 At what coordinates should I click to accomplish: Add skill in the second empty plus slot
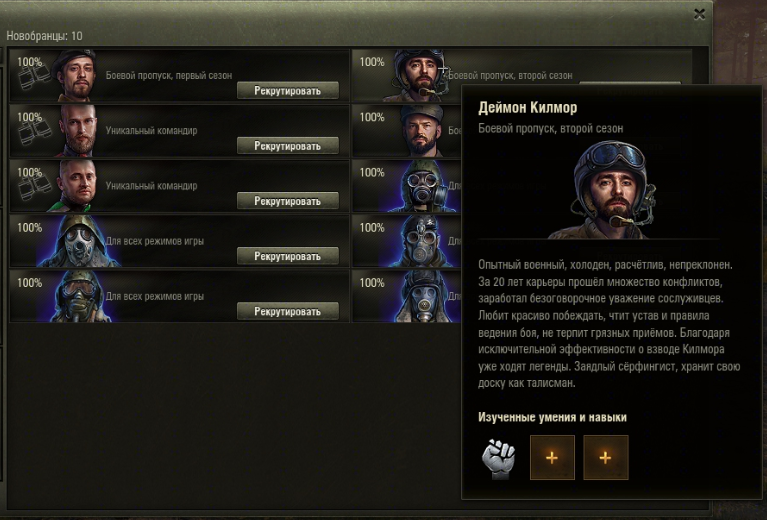click(606, 458)
